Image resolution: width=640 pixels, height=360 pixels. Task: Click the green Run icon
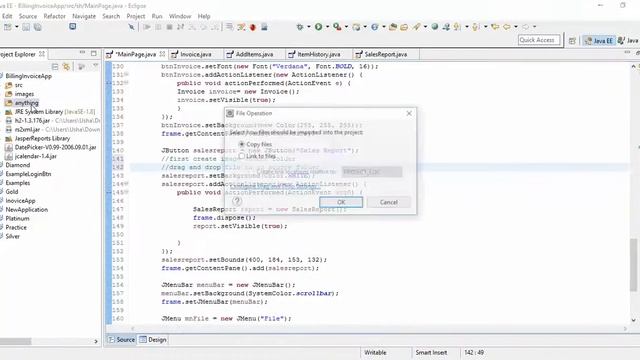(318, 27)
